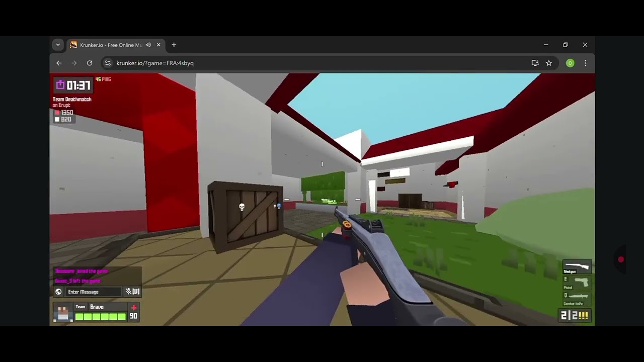The height and width of the screenshot is (362, 644).
Task: Switch chat channel with globe icon
Action: click(58, 292)
